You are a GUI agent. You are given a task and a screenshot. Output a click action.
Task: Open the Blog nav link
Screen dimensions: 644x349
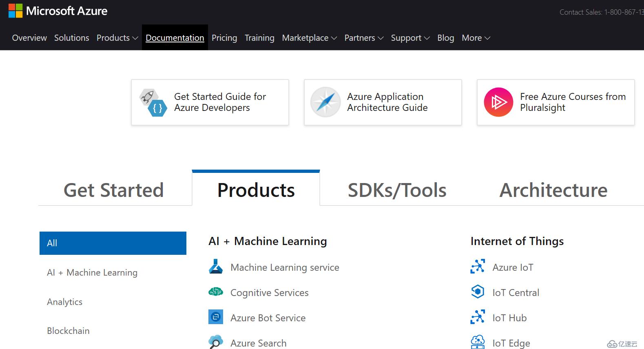coord(445,38)
